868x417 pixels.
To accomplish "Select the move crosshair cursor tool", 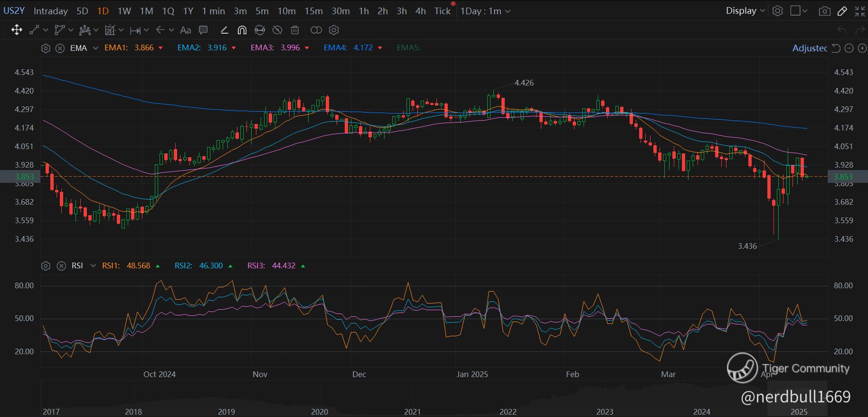I will coord(17,30).
